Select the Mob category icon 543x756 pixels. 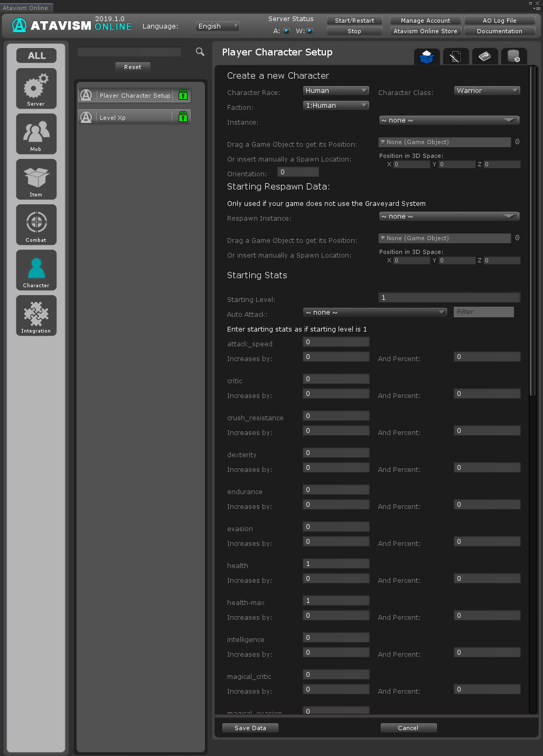36,134
